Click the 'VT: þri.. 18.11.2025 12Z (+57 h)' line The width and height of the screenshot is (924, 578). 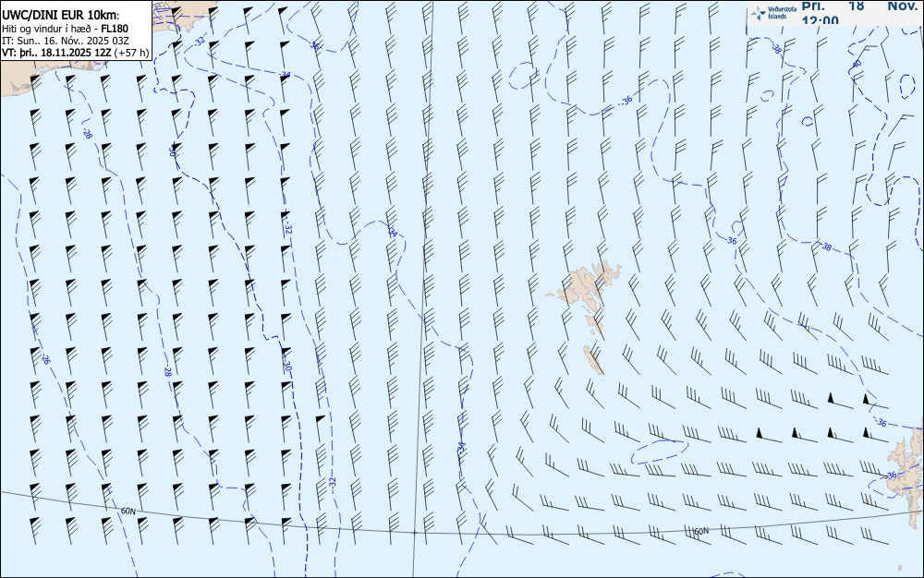(76, 53)
